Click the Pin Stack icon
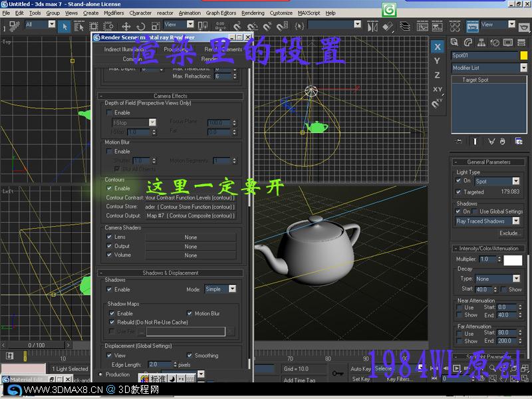 tap(458, 141)
